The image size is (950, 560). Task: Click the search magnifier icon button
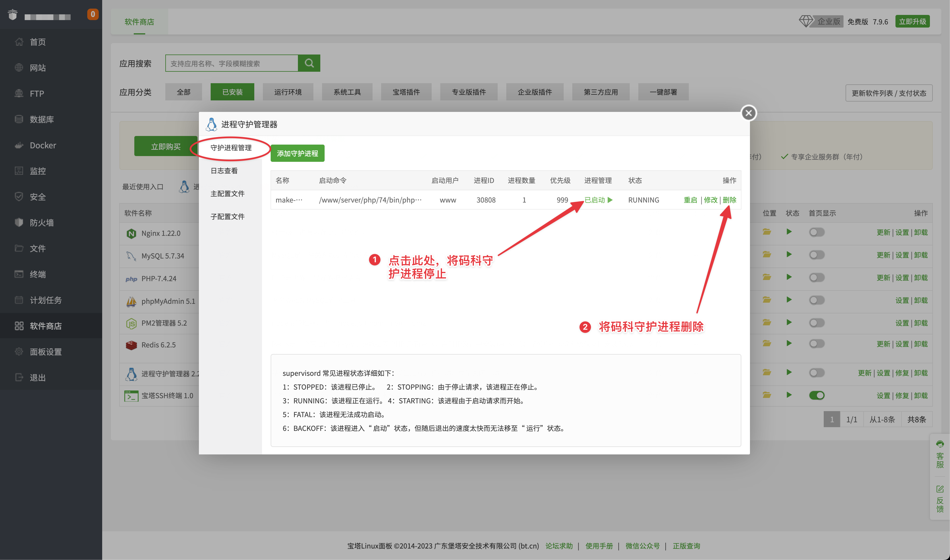point(309,63)
